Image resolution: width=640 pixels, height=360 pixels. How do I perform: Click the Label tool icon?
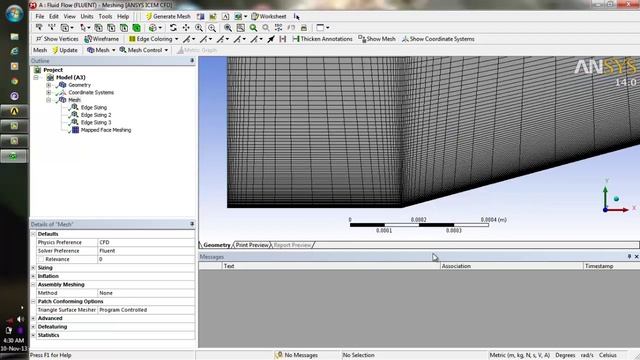tap(39, 28)
